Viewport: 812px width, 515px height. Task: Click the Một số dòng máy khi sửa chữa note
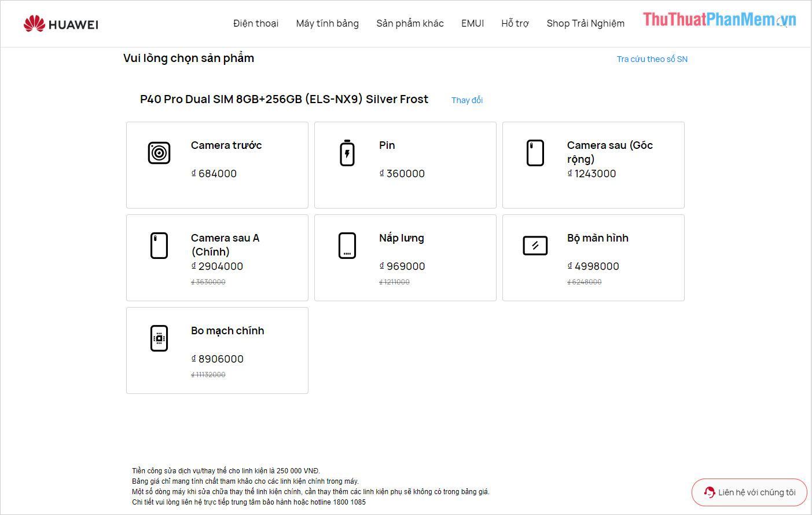tap(311, 492)
